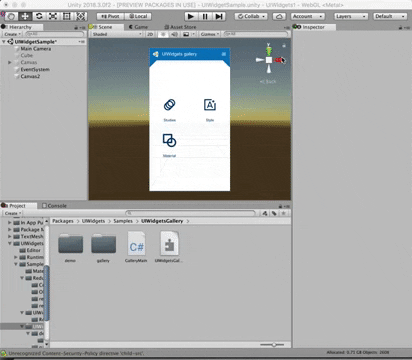Image resolution: width=412 pixels, height=360 pixels.
Task: Toggle Local handle rotation mode
Action: pyautogui.click(x=138, y=16)
